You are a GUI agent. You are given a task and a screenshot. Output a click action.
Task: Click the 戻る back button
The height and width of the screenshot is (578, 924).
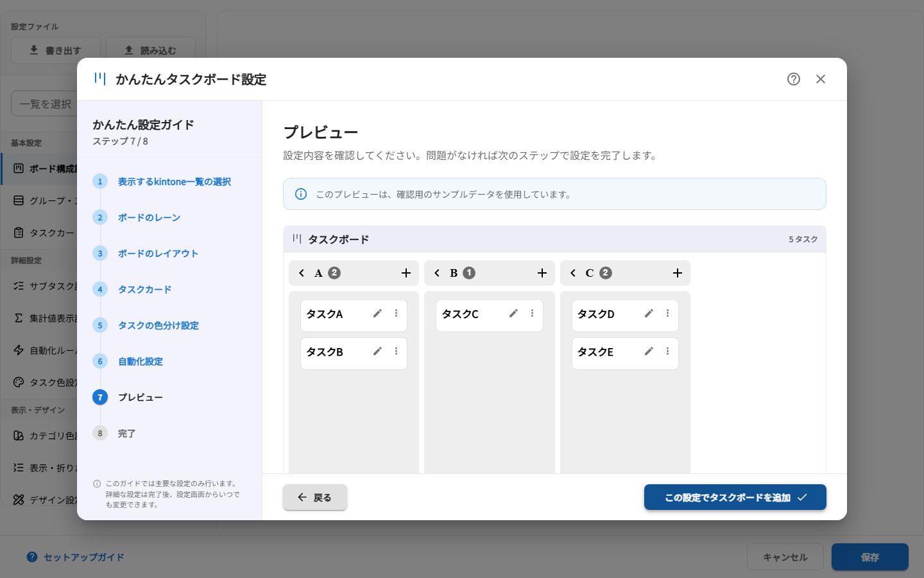coord(315,497)
